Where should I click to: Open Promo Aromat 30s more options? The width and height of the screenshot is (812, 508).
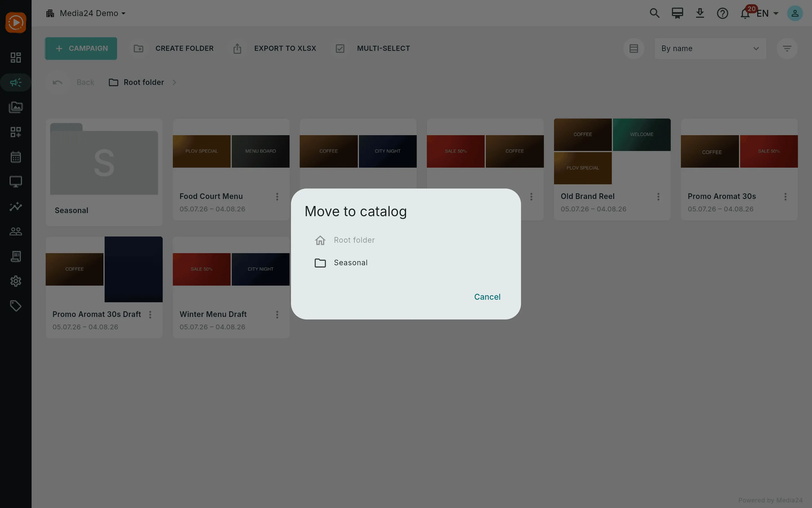(x=785, y=196)
